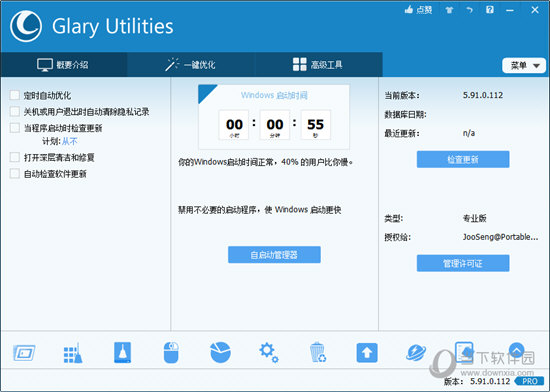Click the 检查更新 button
The height and width of the screenshot is (392, 550).
[463, 160]
